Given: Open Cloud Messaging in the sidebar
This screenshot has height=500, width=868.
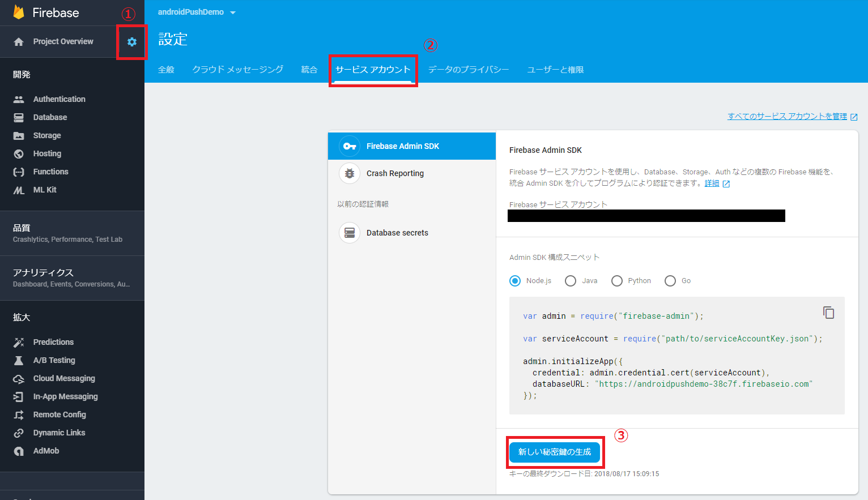Looking at the screenshot, I should pyautogui.click(x=64, y=378).
